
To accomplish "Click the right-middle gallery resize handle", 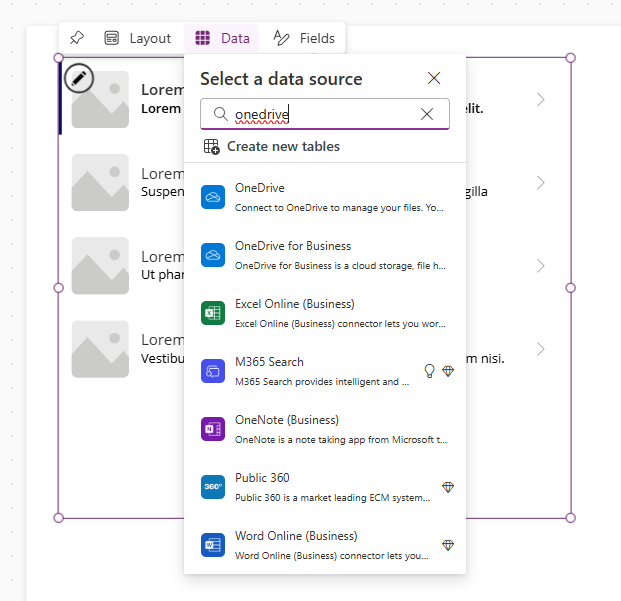I will (570, 288).
